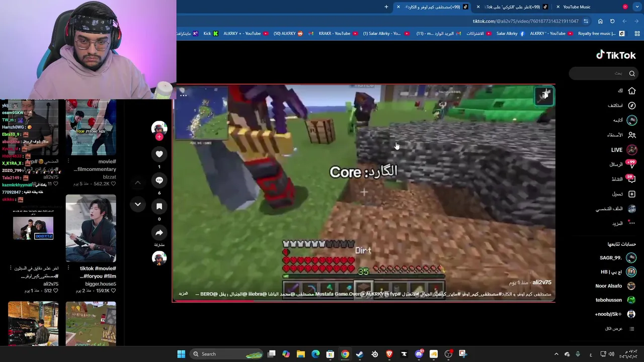
Task: Open the Following page in the sidebar
Action: [625, 120]
